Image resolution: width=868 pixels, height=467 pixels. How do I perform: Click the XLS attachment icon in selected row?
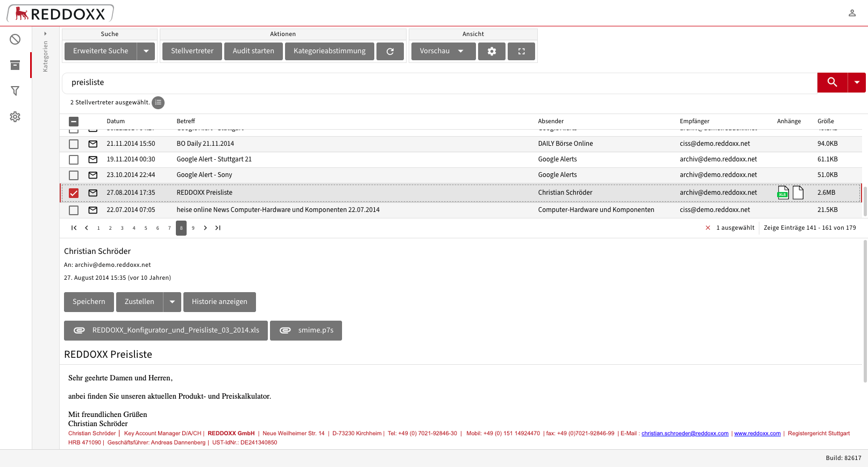(x=783, y=193)
